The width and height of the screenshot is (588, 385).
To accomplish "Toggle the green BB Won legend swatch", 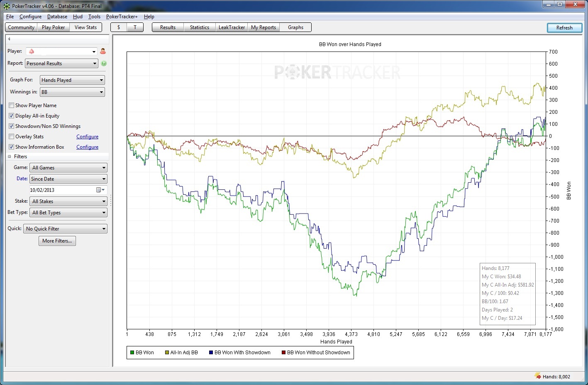I will tap(132, 353).
